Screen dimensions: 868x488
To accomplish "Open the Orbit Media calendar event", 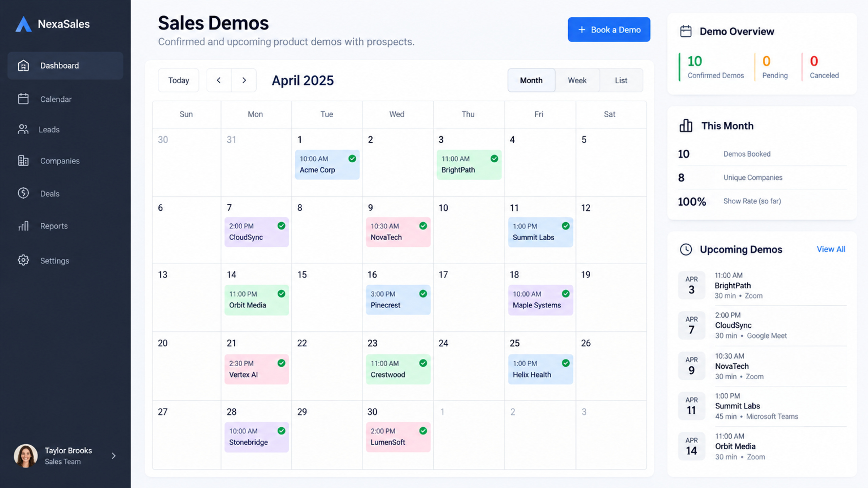I will tap(257, 300).
